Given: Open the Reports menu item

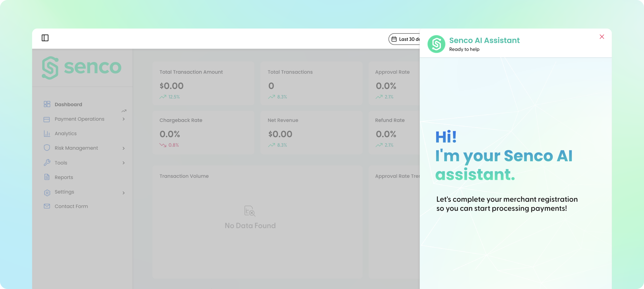Looking at the screenshot, I should click(x=64, y=177).
